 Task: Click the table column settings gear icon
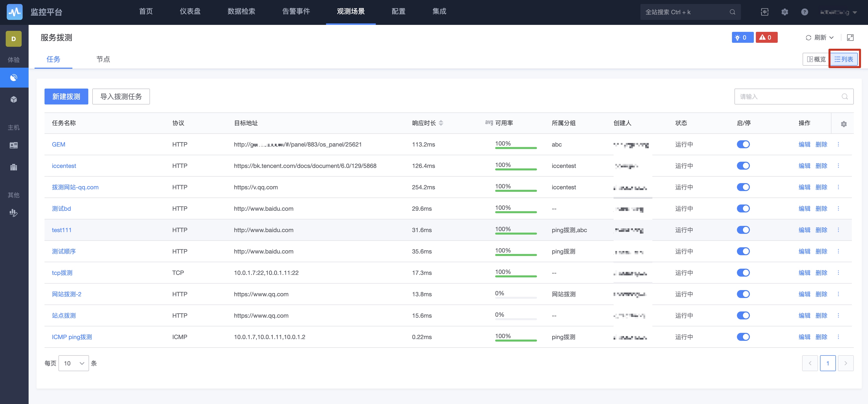click(x=843, y=124)
